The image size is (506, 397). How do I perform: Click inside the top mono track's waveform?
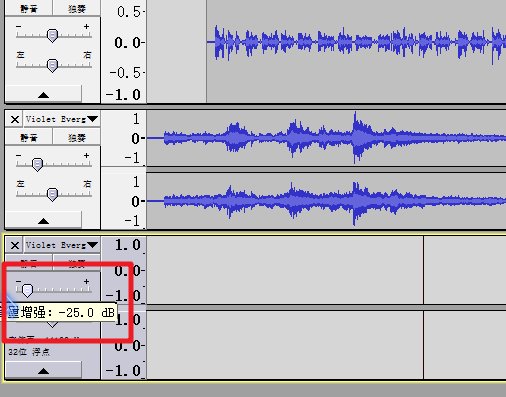356,42
